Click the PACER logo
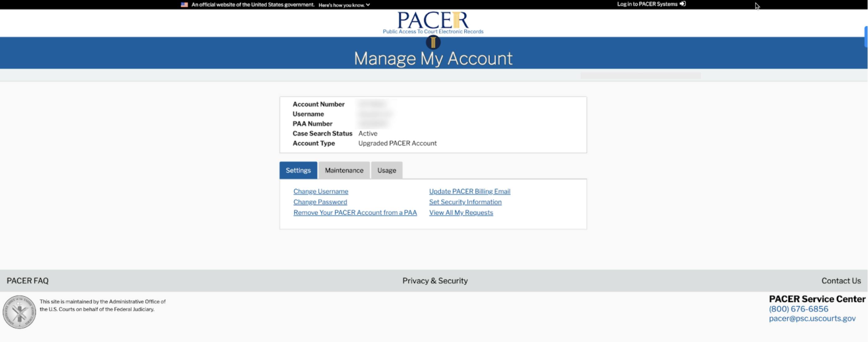Viewport: 868px width, 342px height. [433, 22]
